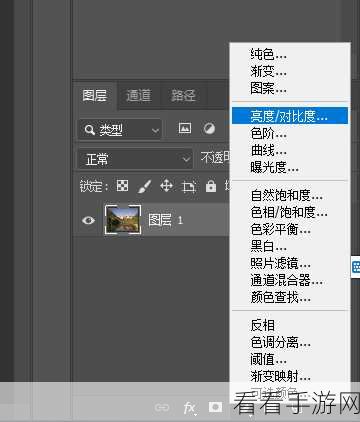Choose 黑白... from the menu
The width and height of the screenshot is (360, 422).
(290, 246)
